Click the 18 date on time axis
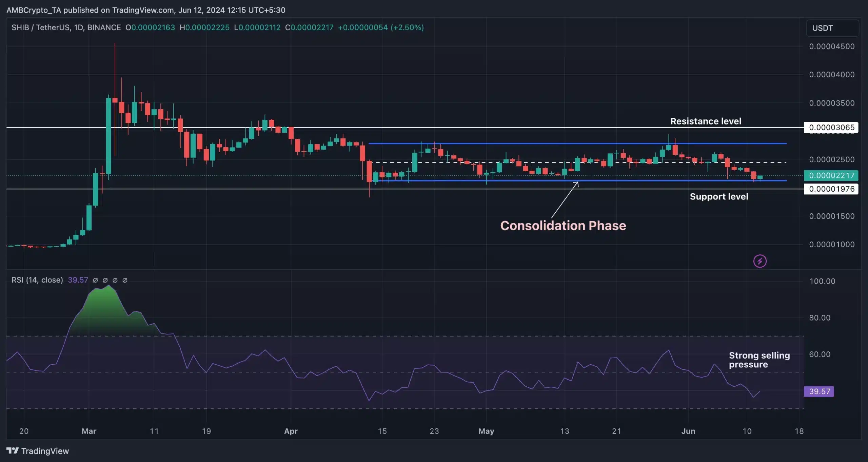Image resolution: width=868 pixels, height=462 pixels. [799, 431]
